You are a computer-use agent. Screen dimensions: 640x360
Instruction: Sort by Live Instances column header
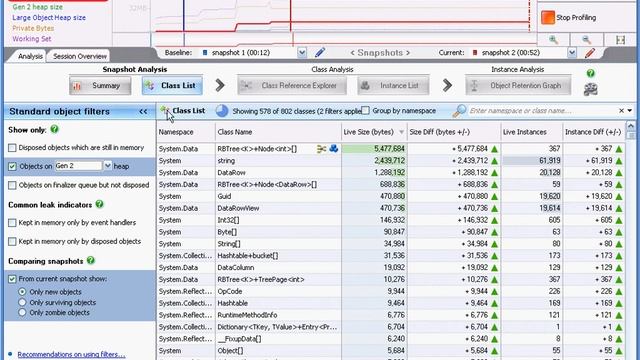532,132
